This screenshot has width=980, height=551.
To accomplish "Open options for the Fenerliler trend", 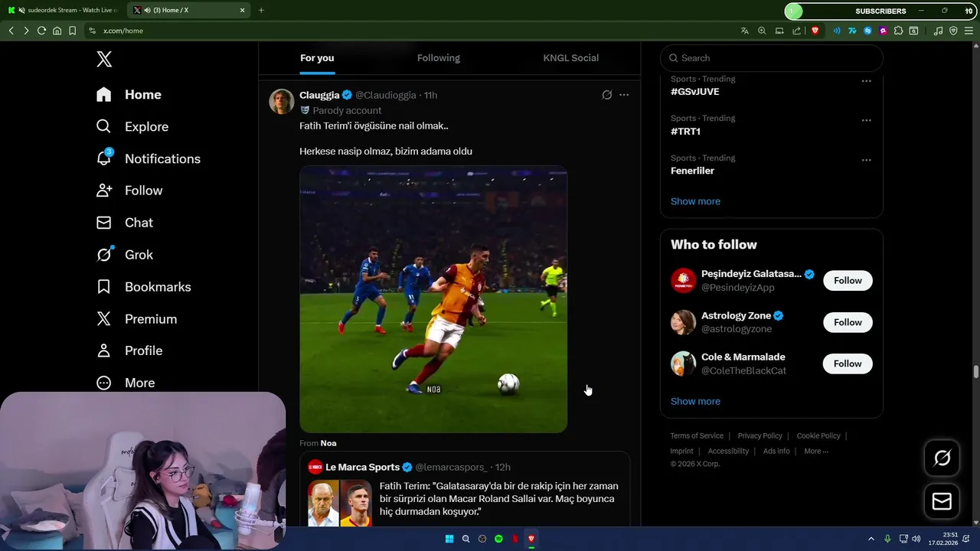I will 867,160.
